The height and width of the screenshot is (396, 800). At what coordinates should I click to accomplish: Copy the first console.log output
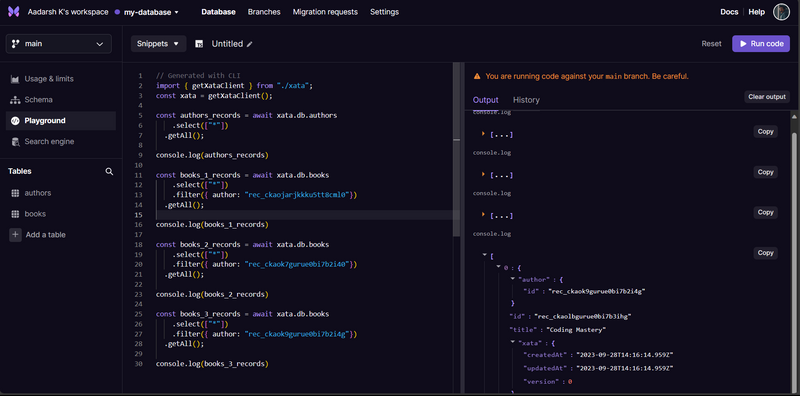[765, 132]
